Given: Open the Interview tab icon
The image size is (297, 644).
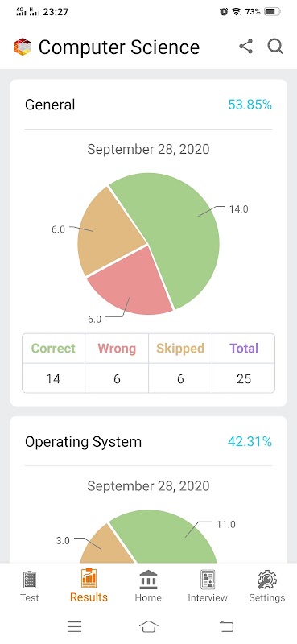Looking at the screenshot, I should pos(208,580).
